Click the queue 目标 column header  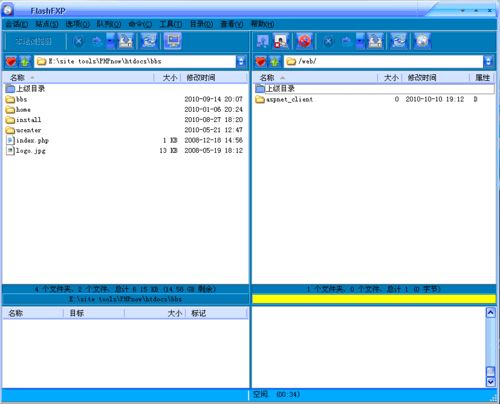(x=93, y=313)
